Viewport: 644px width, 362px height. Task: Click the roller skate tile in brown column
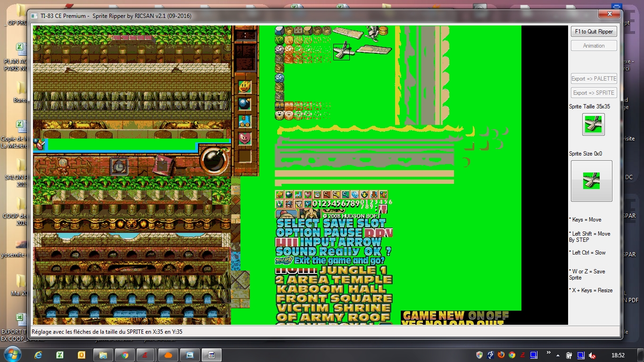tap(244, 121)
